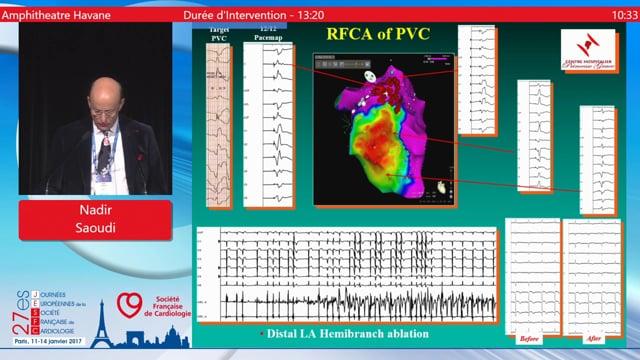
Task: Click the Société Française de Cardiologie heart logo
Action: (x=129, y=305)
